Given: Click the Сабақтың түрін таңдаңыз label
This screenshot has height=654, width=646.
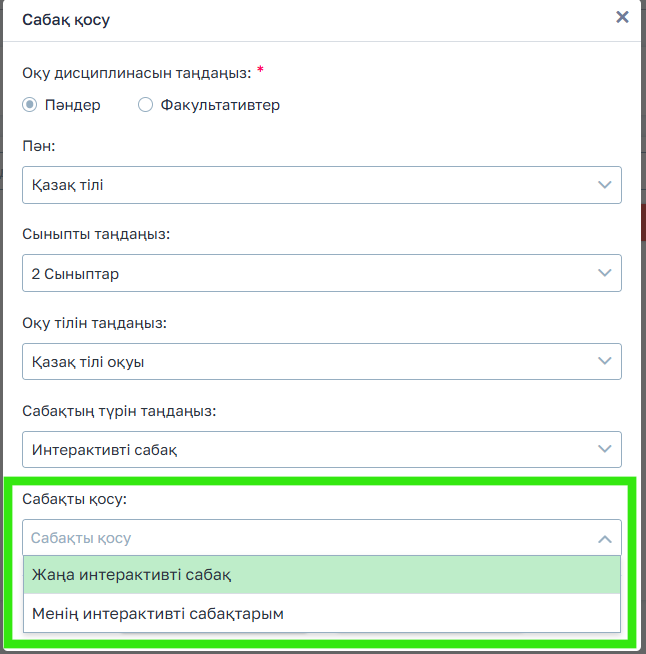Looking at the screenshot, I should (119, 410).
